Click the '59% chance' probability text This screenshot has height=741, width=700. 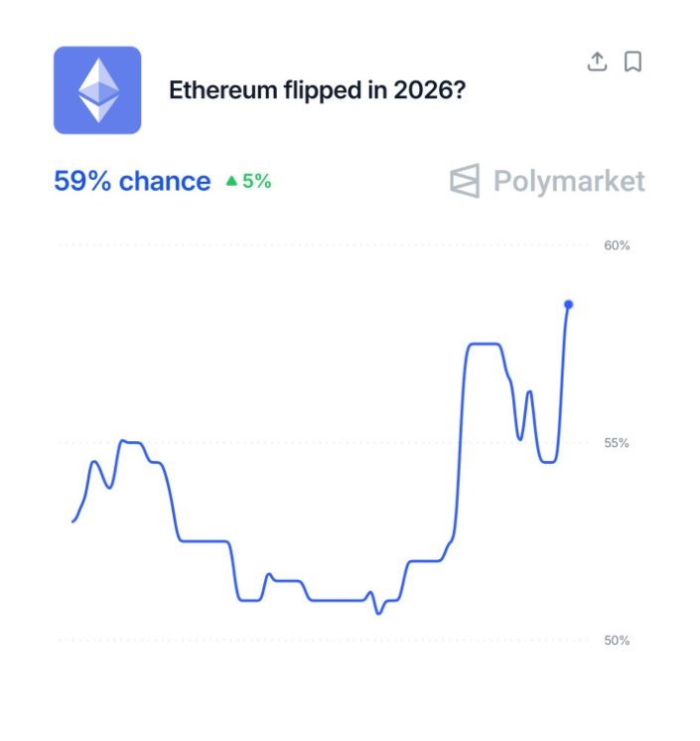click(132, 181)
